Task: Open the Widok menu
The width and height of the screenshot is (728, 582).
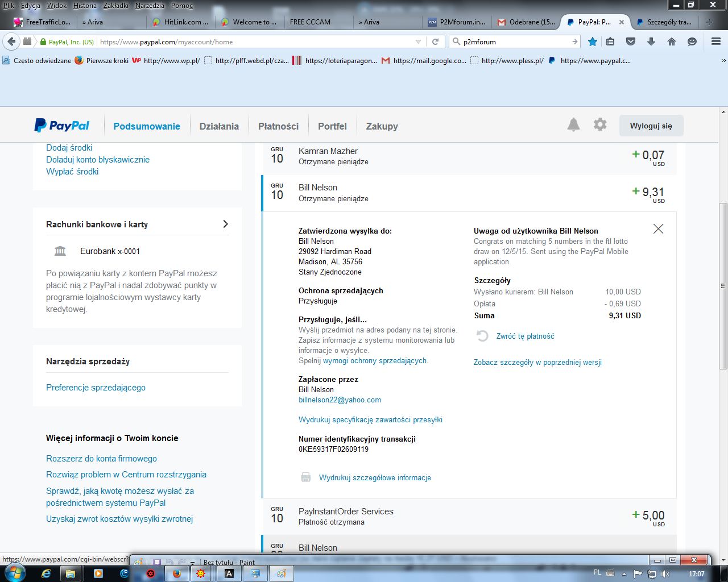Action: [57, 6]
